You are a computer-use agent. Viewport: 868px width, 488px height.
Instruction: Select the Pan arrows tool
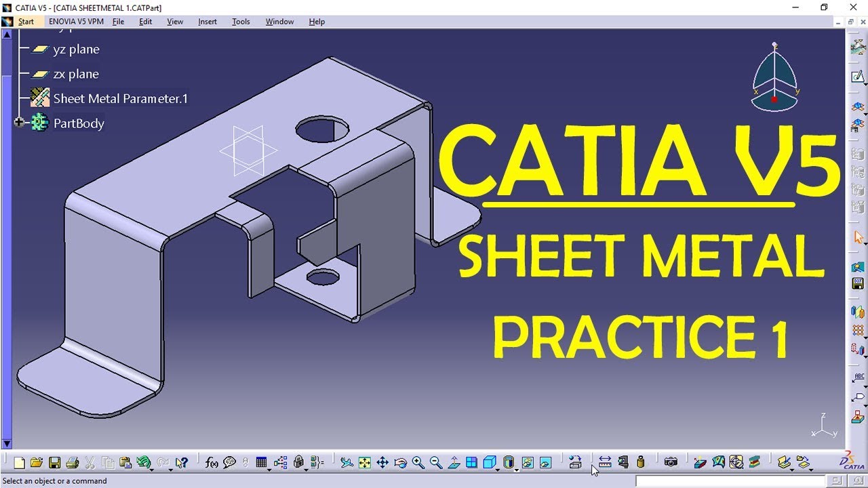point(382,463)
